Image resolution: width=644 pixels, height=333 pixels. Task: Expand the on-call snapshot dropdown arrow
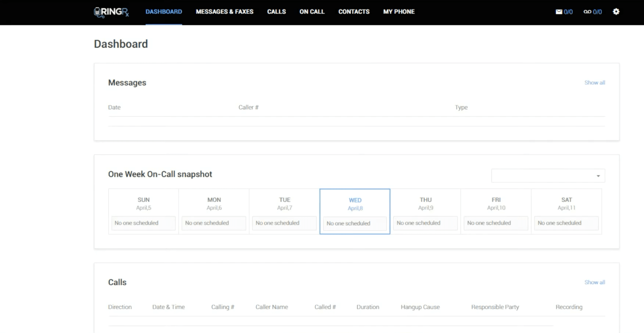598,176
